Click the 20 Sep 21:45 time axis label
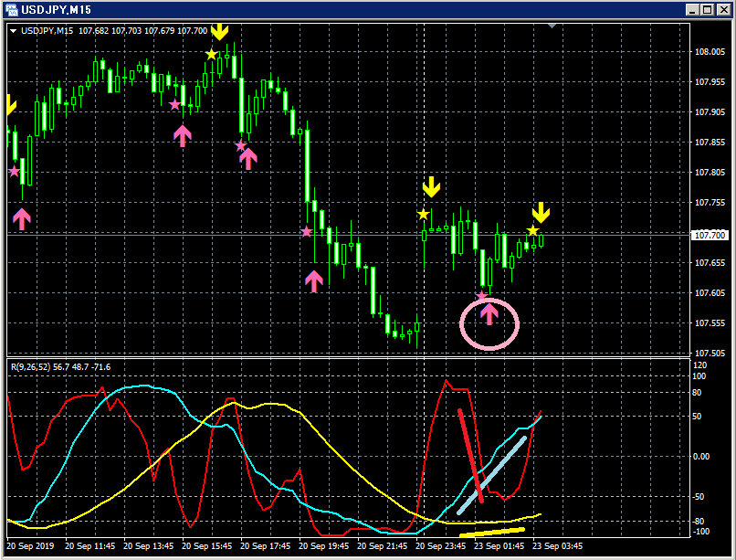Image resolution: width=736 pixels, height=560 pixels. pyautogui.click(x=382, y=546)
